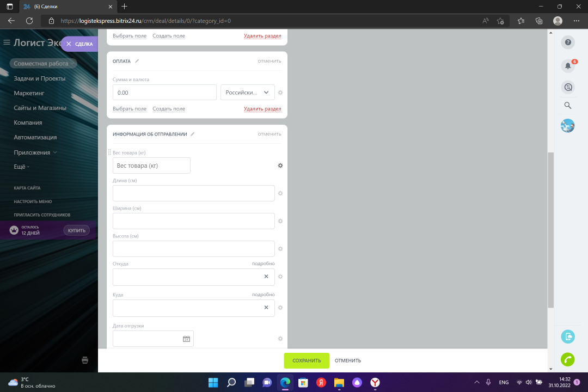The width and height of the screenshot is (588, 392).
Task: Open gear settings for Сумма и валюта field
Action: [x=280, y=93]
